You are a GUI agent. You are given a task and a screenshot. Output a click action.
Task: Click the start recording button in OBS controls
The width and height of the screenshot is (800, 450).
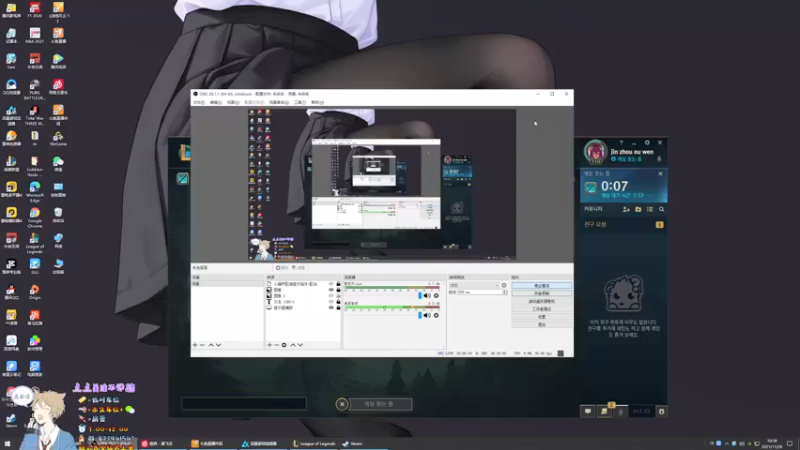point(542,293)
